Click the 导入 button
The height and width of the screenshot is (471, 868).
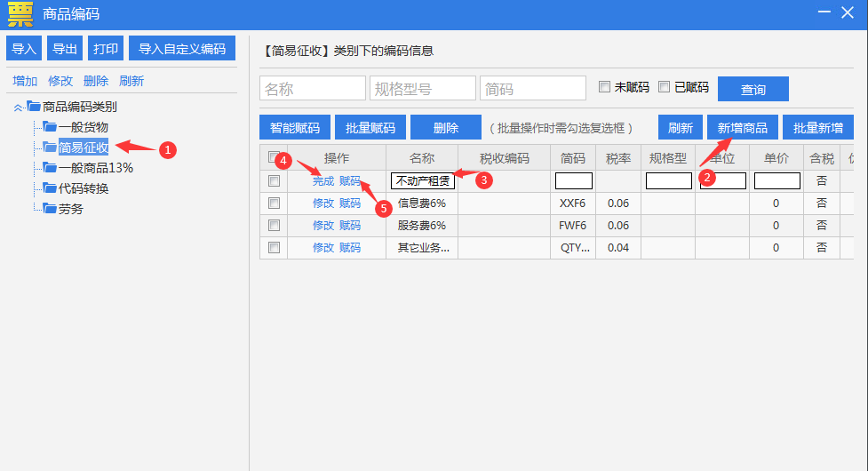pos(24,48)
